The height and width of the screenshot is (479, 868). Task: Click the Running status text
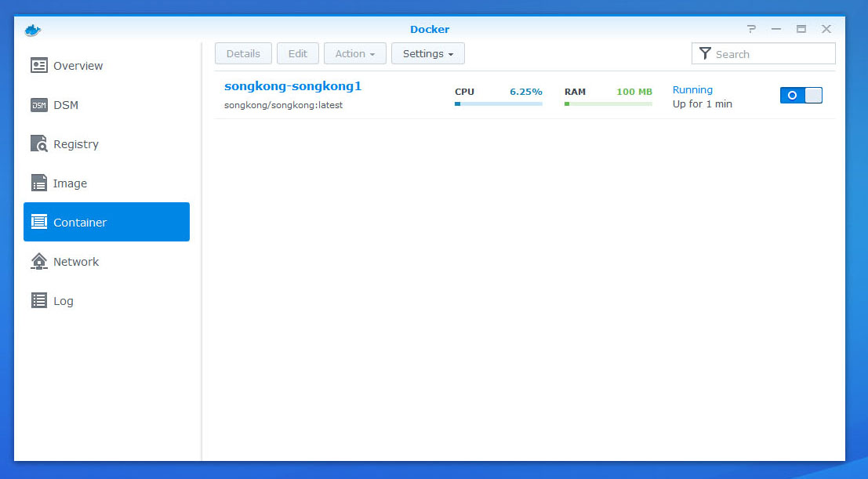click(692, 89)
